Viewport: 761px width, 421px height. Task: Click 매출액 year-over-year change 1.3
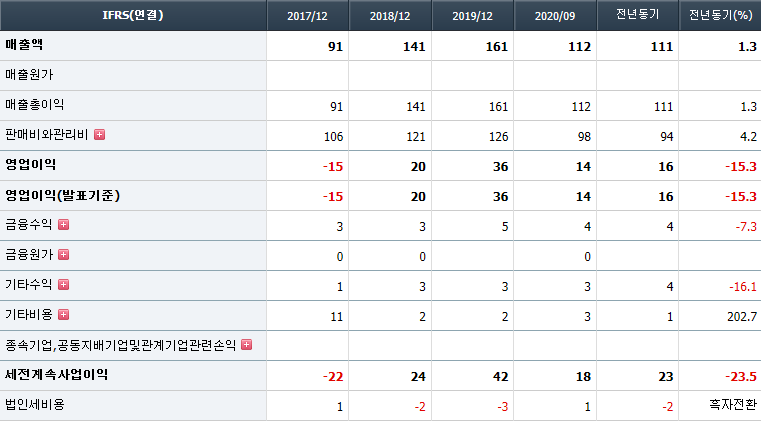(747, 47)
